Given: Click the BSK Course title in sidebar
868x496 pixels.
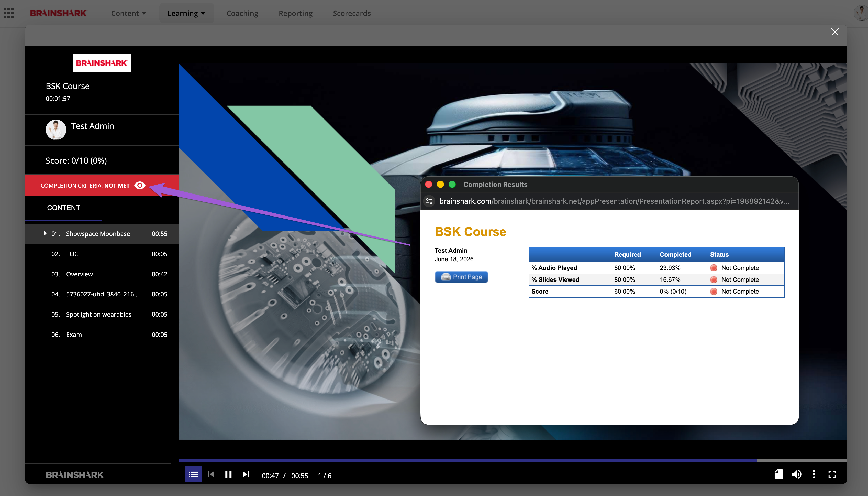Looking at the screenshot, I should click(68, 86).
